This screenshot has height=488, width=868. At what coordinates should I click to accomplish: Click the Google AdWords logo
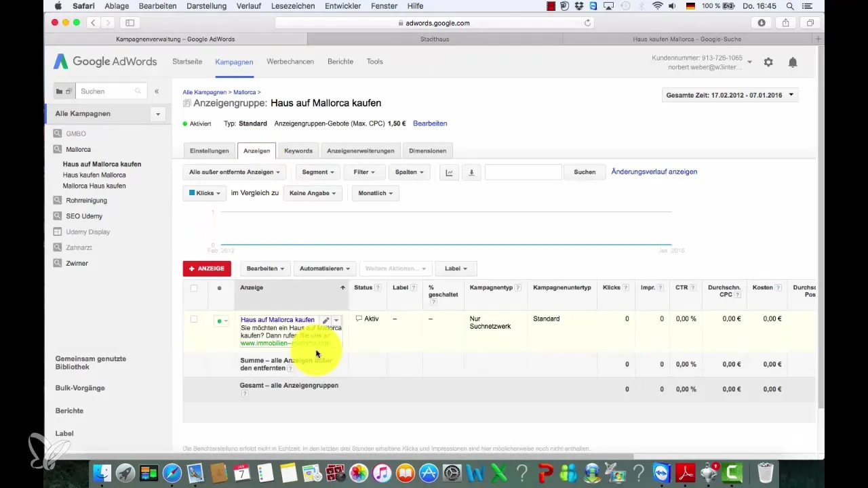tap(105, 62)
